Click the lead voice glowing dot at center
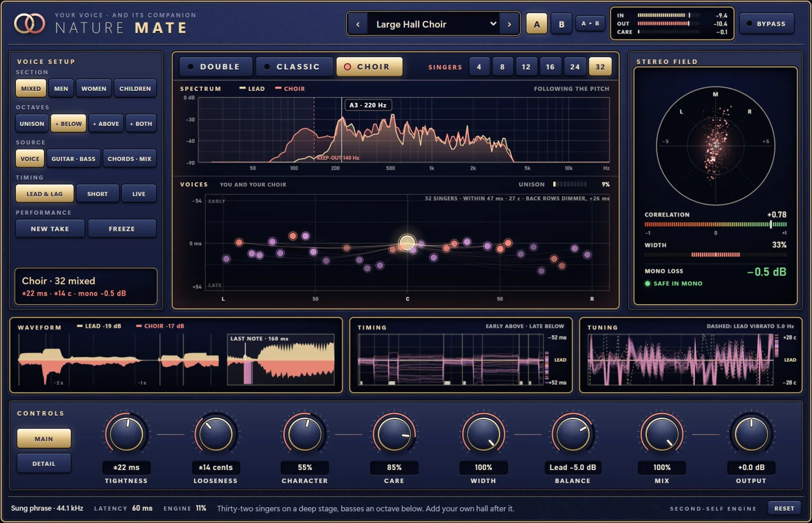Image resolution: width=812 pixels, height=523 pixels. (407, 243)
